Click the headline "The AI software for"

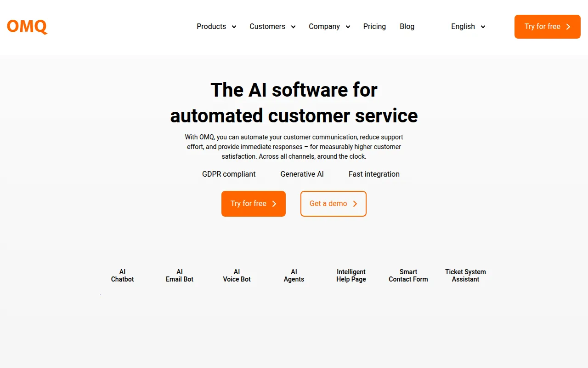point(294,90)
